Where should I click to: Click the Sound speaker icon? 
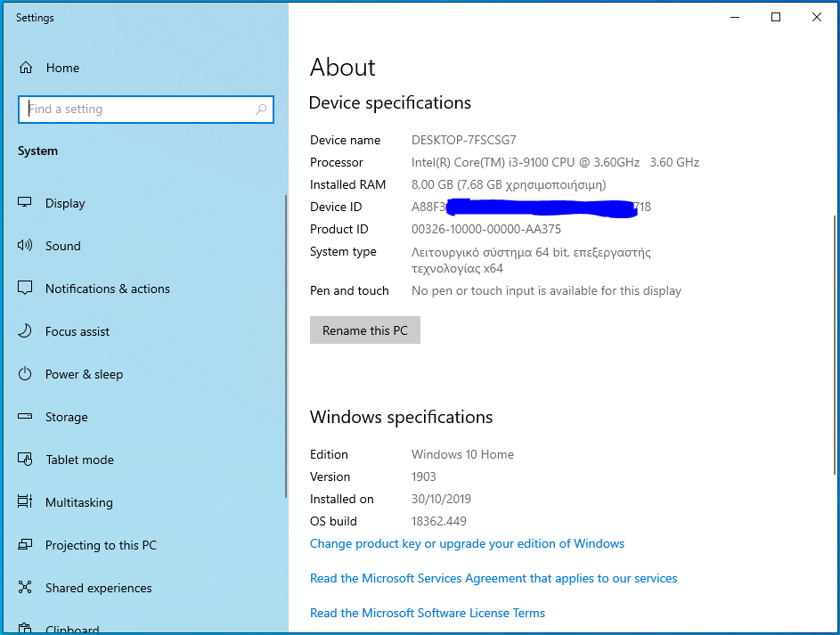(x=25, y=246)
